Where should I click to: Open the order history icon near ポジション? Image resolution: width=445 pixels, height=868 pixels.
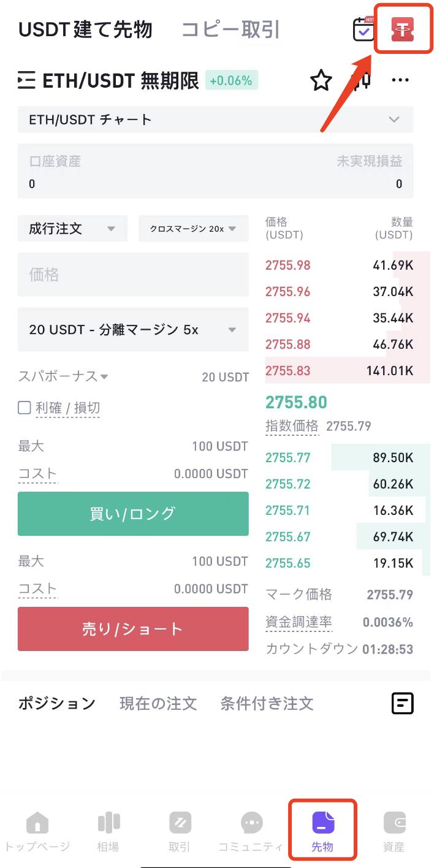pyautogui.click(x=403, y=703)
